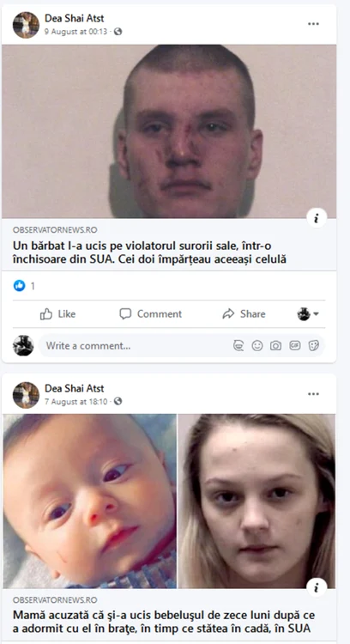
Task: Open the sticker picker in the comment box
Action: (x=313, y=346)
